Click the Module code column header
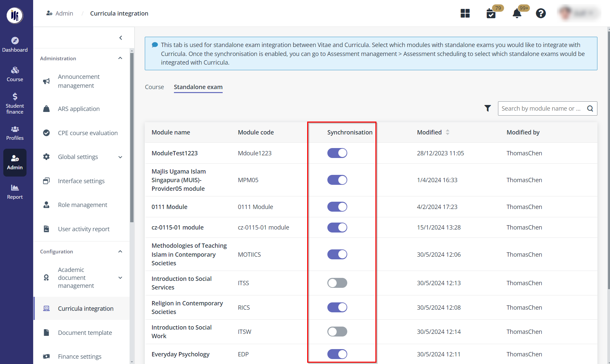This screenshot has width=610, height=364. click(256, 132)
